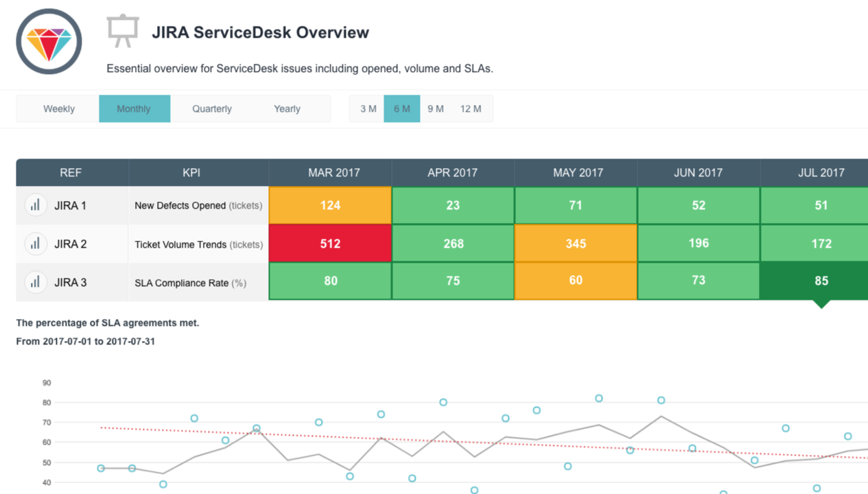The image size is (868, 494).
Task: Open the bar chart icon for JIRA 1
Action: pyautogui.click(x=35, y=204)
